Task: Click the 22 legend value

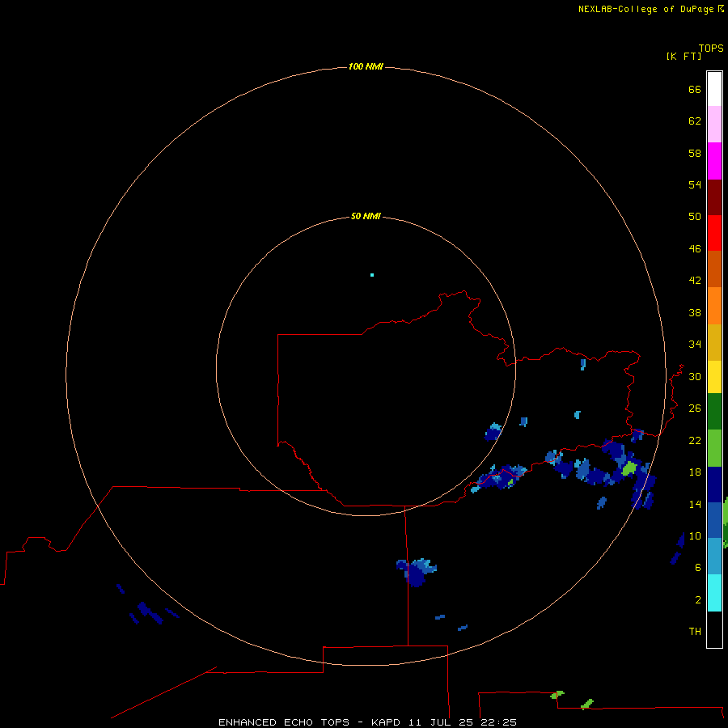Action: [x=695, y=440]
